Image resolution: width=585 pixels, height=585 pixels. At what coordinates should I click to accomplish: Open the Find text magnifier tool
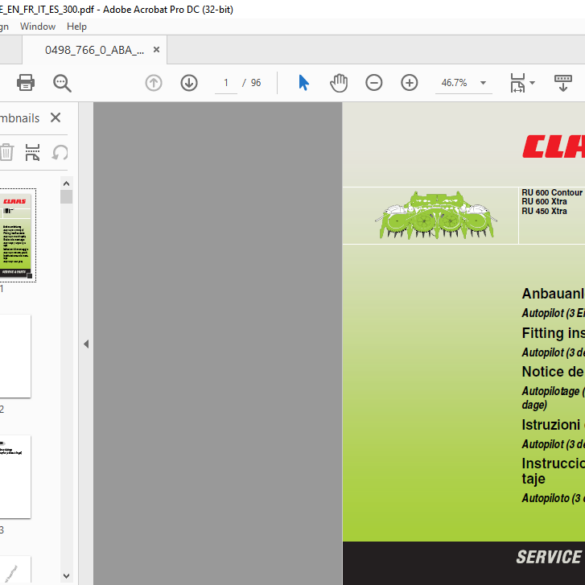pyautogui.click(x=62, y=82)
